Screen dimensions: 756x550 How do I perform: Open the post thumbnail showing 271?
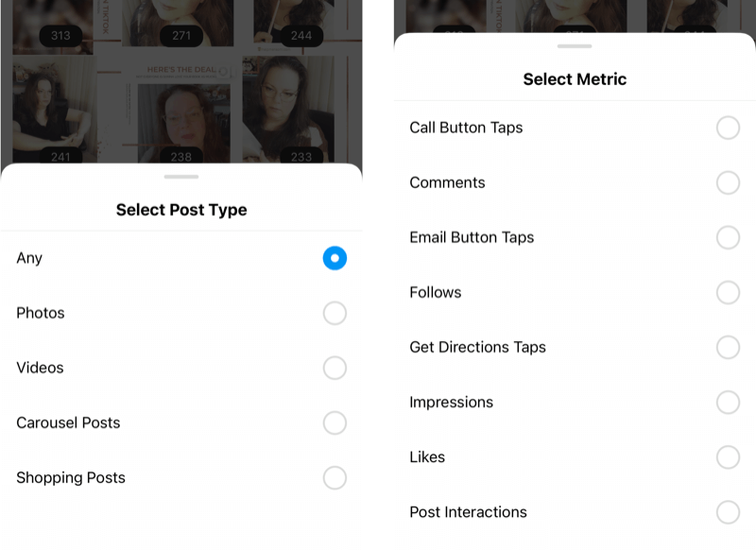coord(178,23)
